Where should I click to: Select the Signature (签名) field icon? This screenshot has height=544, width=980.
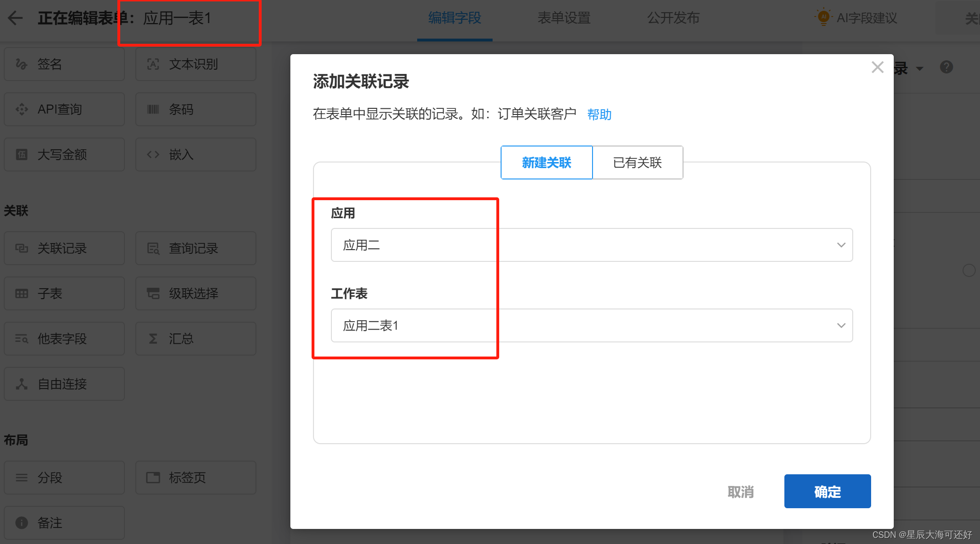[x=21, y=64]
